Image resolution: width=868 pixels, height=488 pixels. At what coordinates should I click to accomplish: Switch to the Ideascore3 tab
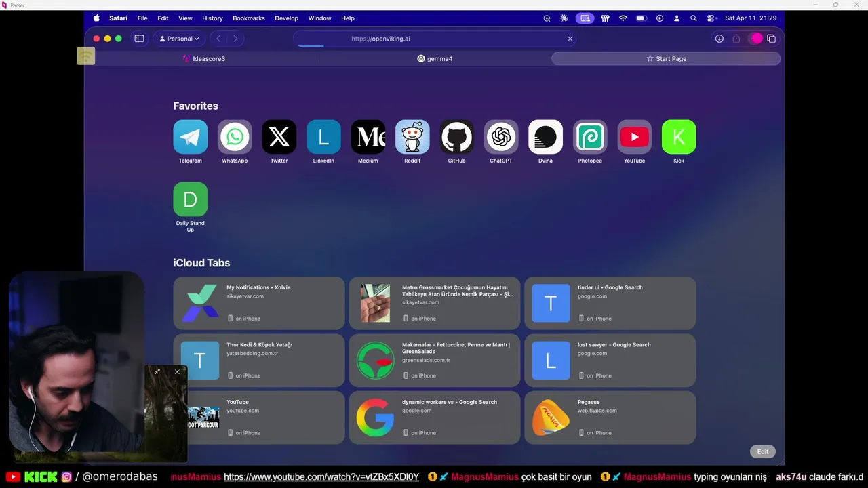[x=204, y=58]
